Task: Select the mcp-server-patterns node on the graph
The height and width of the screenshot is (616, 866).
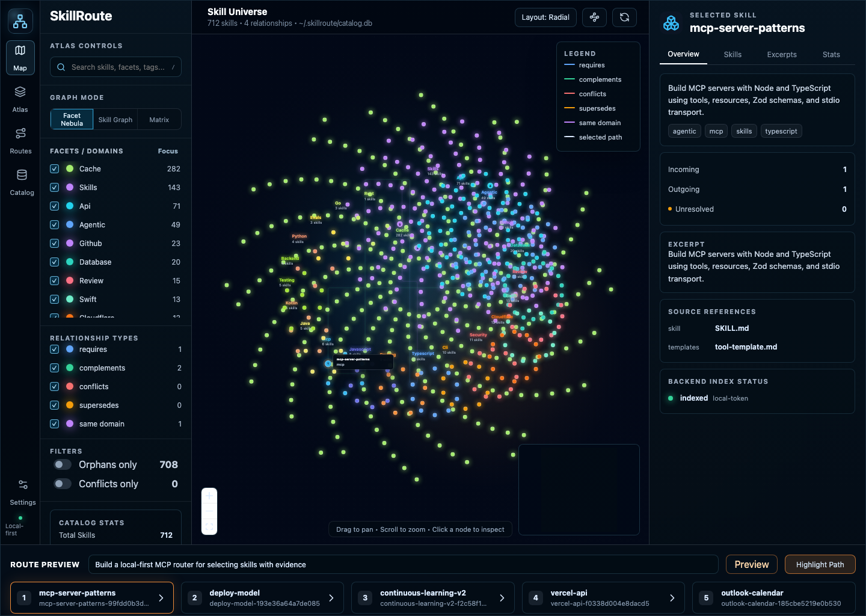Action: tap(328, 363)
